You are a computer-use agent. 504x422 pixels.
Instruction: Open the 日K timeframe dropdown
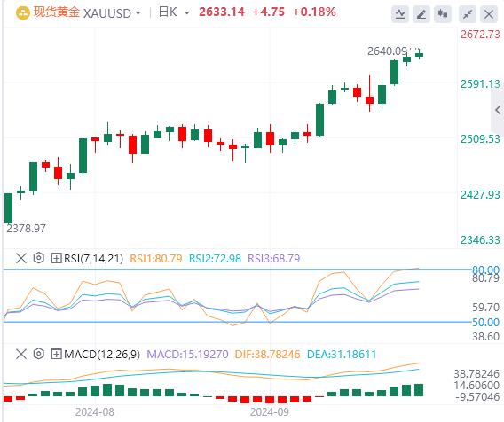coord(186,13)
